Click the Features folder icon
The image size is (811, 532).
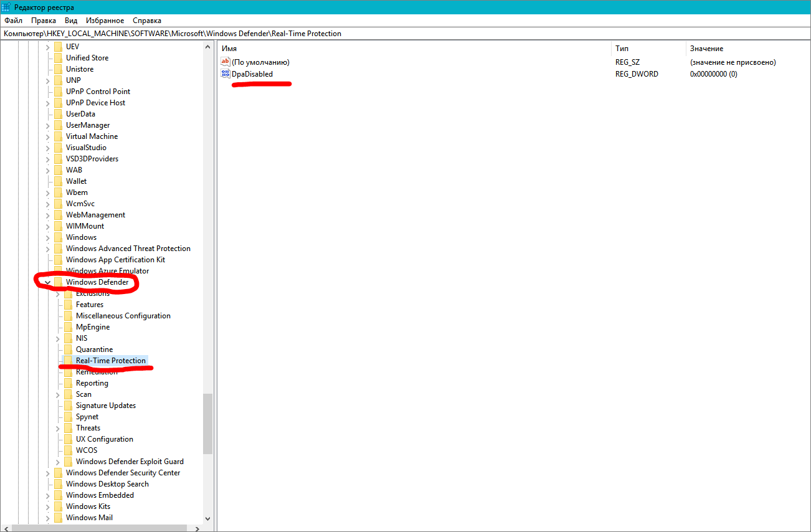pyautogui.click(x=68, y=305)
